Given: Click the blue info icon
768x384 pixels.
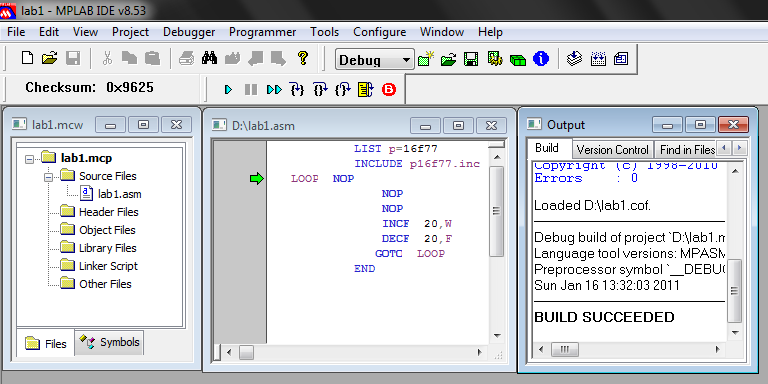Looking at the screenshot, I should (541, 59).
